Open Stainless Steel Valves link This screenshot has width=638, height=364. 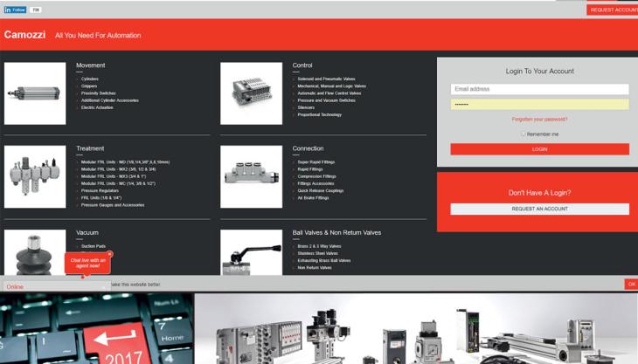(318, 253)
